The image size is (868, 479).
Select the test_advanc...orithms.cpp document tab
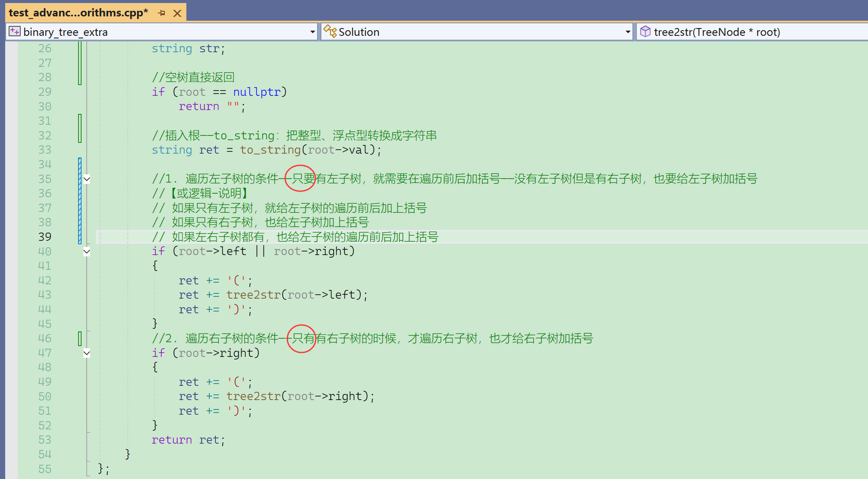coord(78,13)
